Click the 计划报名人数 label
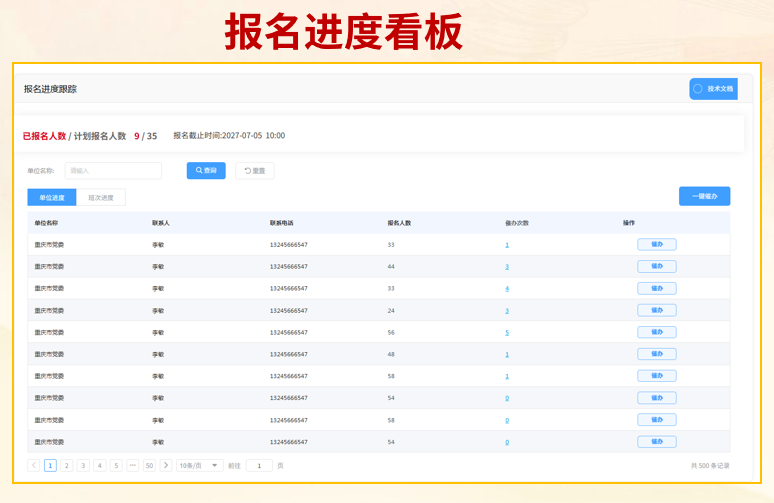Screen dimensions: 774x503 [100, 136]
